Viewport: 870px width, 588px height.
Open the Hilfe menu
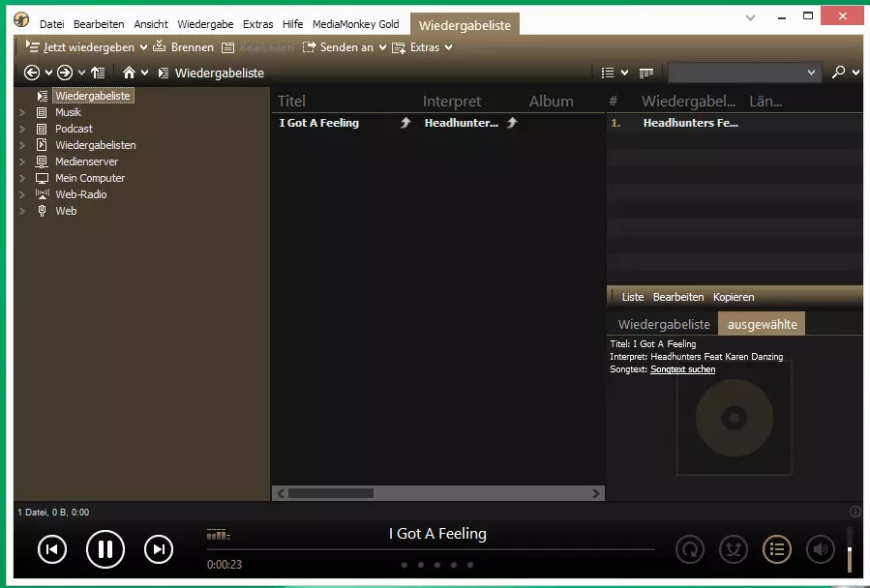[292, 24]
